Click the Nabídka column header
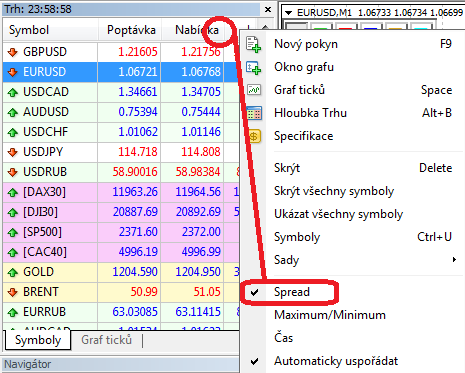Image resolution: width=465 pixels, height=373 pixels. 197,30
